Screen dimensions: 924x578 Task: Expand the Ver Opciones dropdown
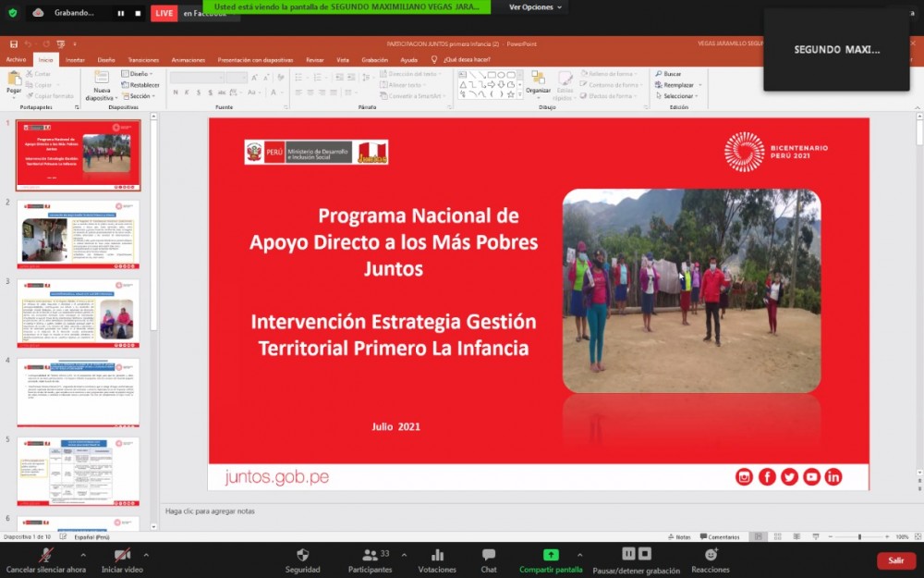coord(536,7)
